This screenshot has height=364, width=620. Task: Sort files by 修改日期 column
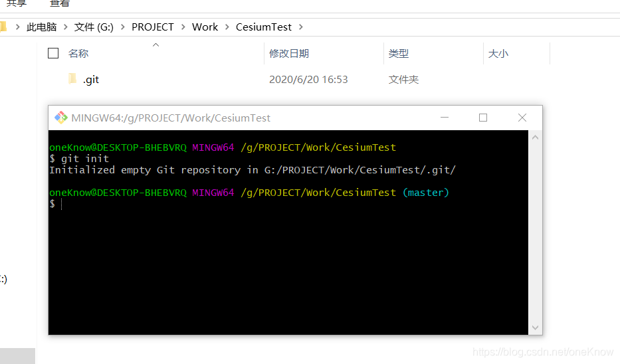coord(289,53)
